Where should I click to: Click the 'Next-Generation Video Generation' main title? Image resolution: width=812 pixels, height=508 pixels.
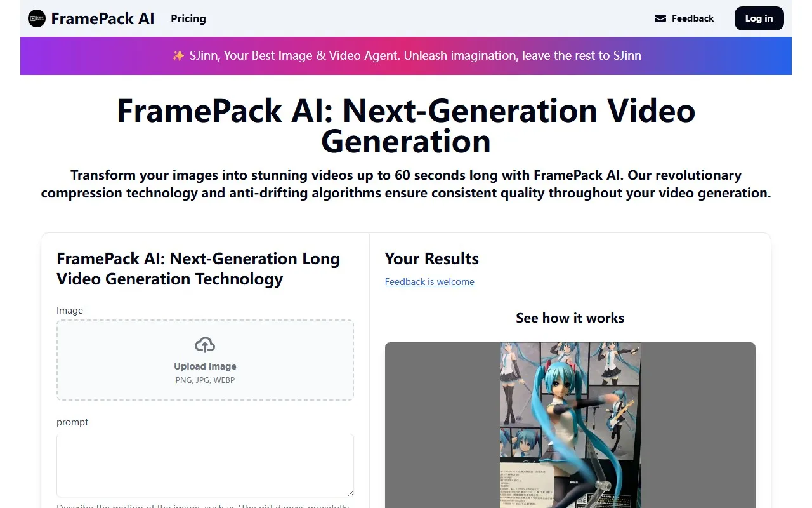(x=406, y=126)
